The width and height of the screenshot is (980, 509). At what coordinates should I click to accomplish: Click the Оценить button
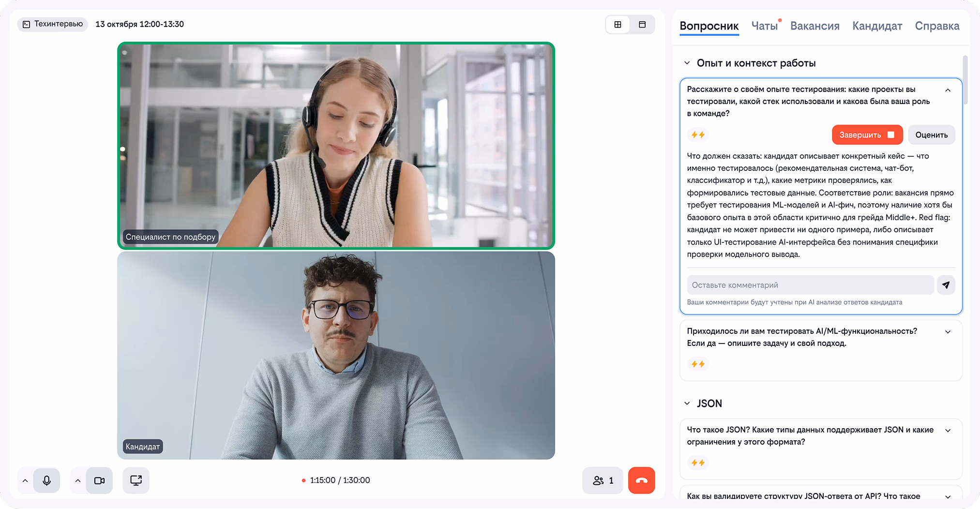point(932,135)
